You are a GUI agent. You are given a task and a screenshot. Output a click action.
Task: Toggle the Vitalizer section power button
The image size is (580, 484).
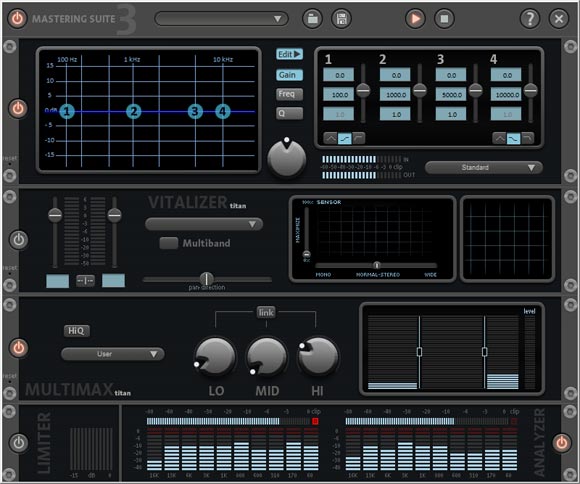click(x=18, y=240)
